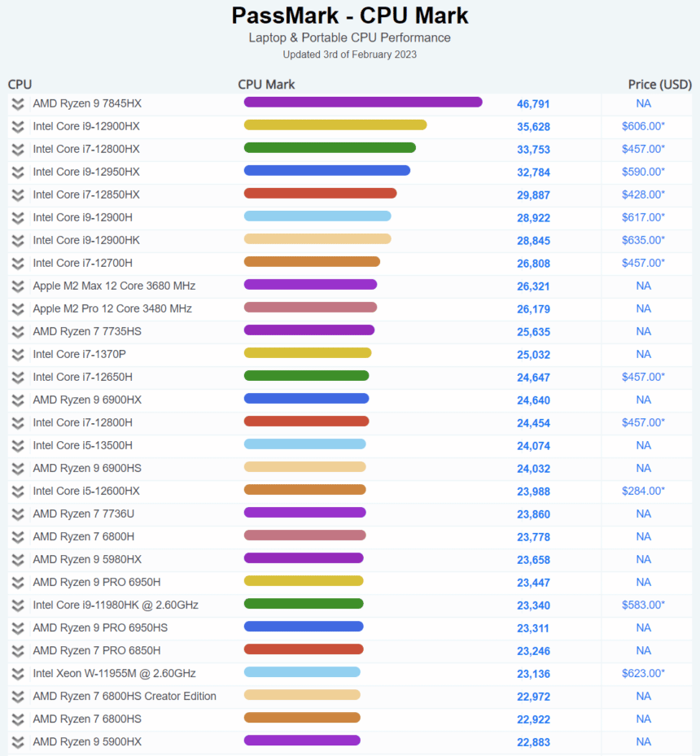Expand AMD Ryzen 7 6800HS Creator Edition entry

pyautogui.click(x=17, y=696)
